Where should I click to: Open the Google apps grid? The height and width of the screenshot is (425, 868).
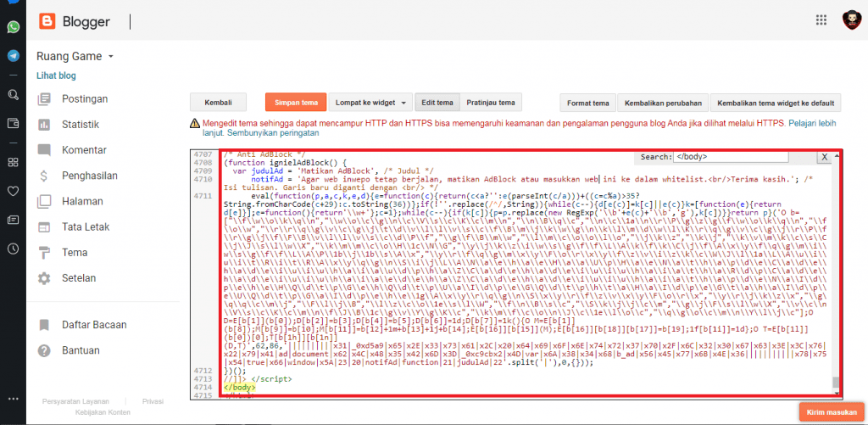[x=821, y=20]
